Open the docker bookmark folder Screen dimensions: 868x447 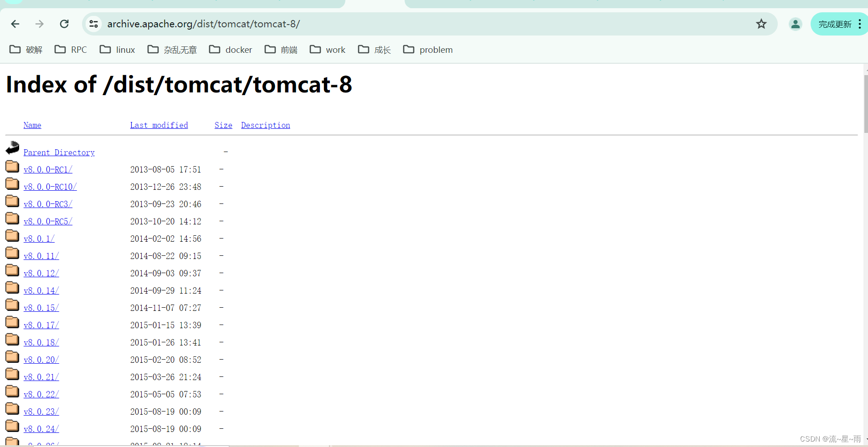coord(231,50)
